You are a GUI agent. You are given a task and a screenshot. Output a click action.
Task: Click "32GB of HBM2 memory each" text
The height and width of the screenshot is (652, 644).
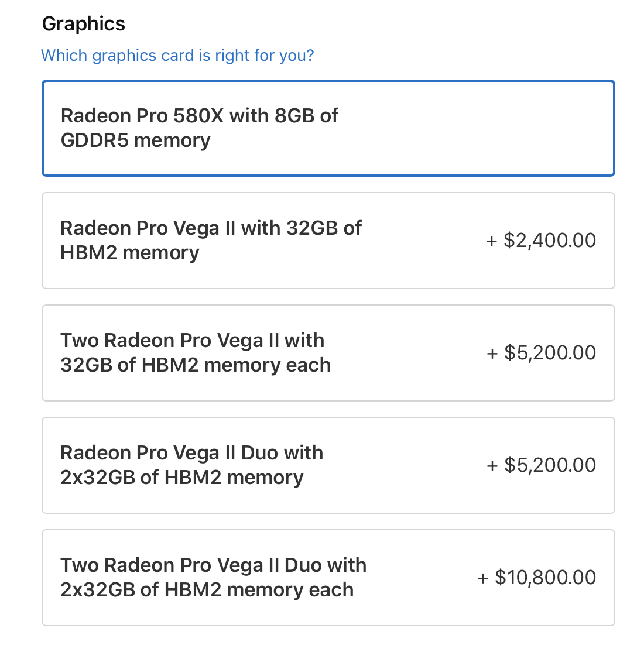[x=196, y=365]
